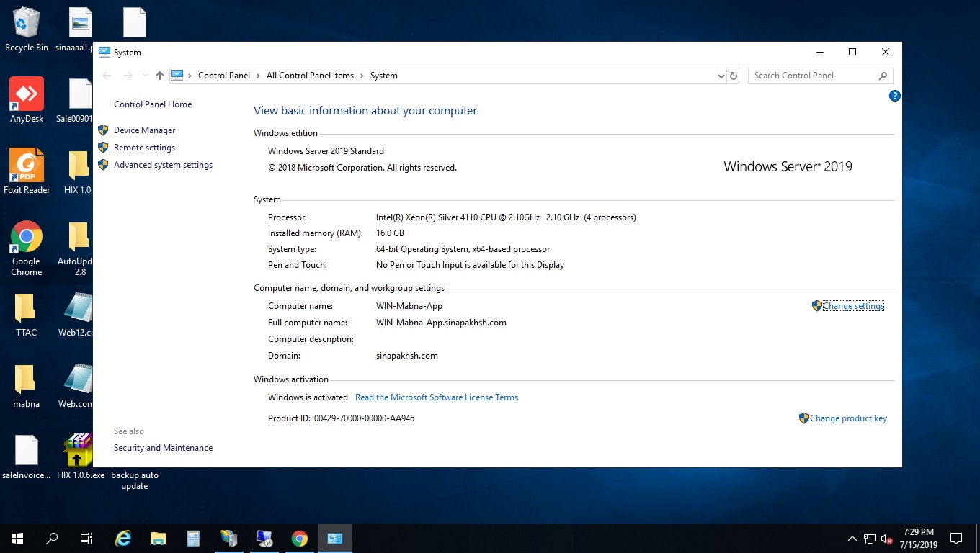
Task: Click the blue Help question mark icon
Action: pos(894,96)
